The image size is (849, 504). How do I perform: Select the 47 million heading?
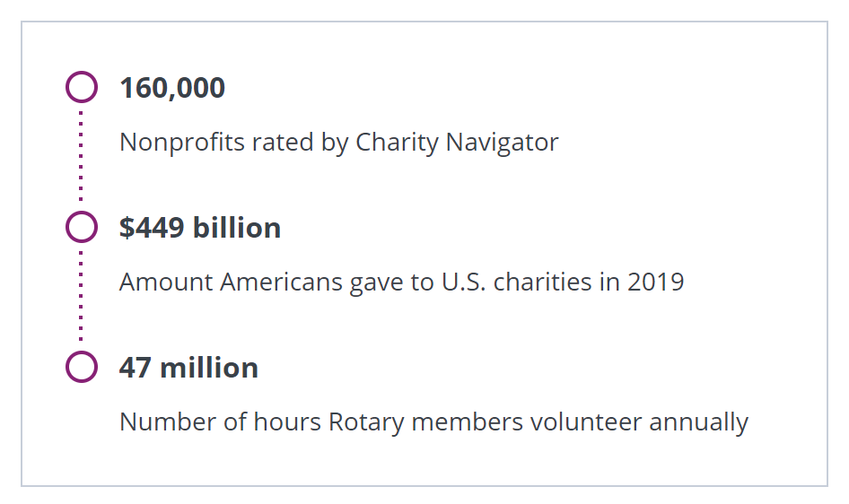tap(188, 368)
